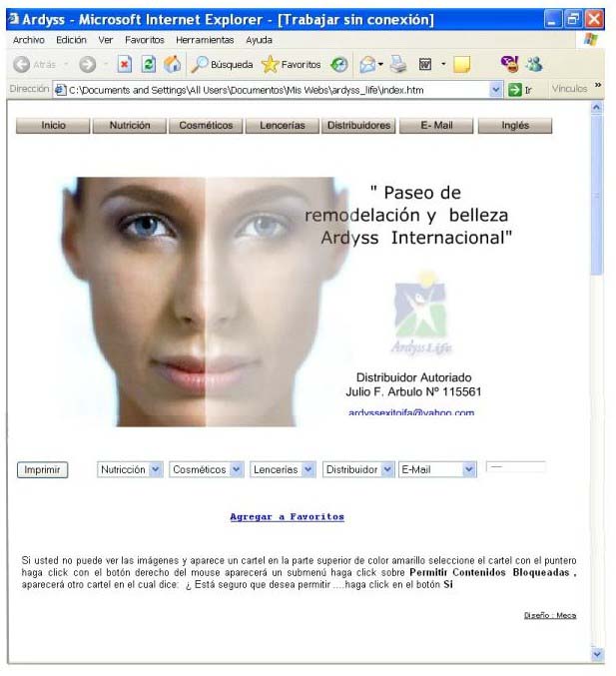Open the dropdown arrow beside the Edit icon

point(443,65)
